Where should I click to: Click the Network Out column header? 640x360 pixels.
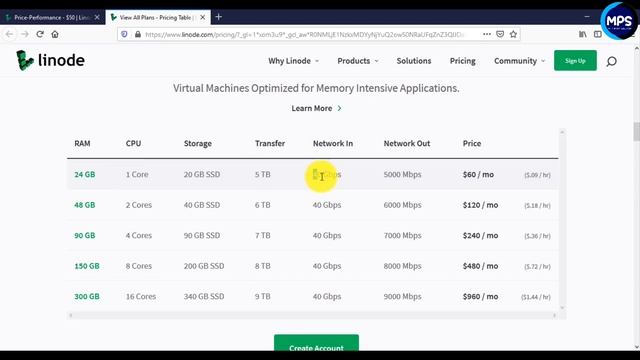point(407,143)
